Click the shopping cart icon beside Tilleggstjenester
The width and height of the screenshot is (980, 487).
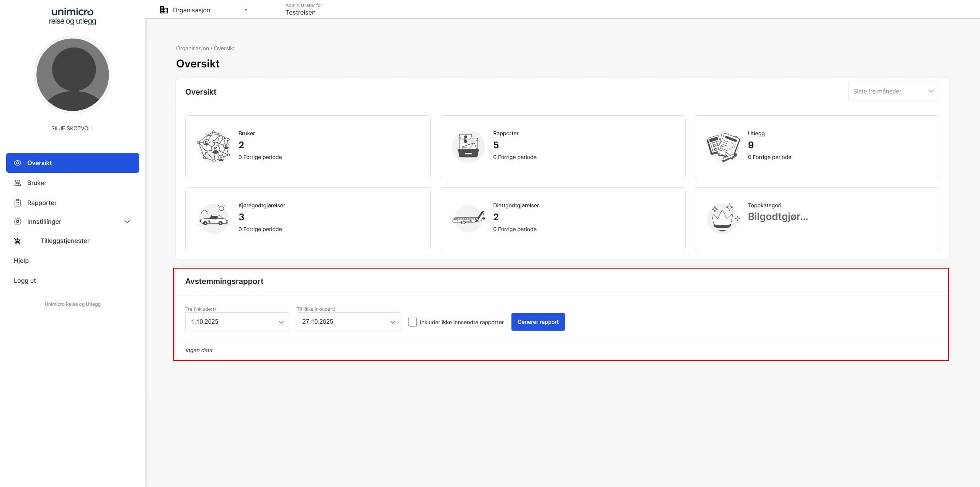pos(18,241)
